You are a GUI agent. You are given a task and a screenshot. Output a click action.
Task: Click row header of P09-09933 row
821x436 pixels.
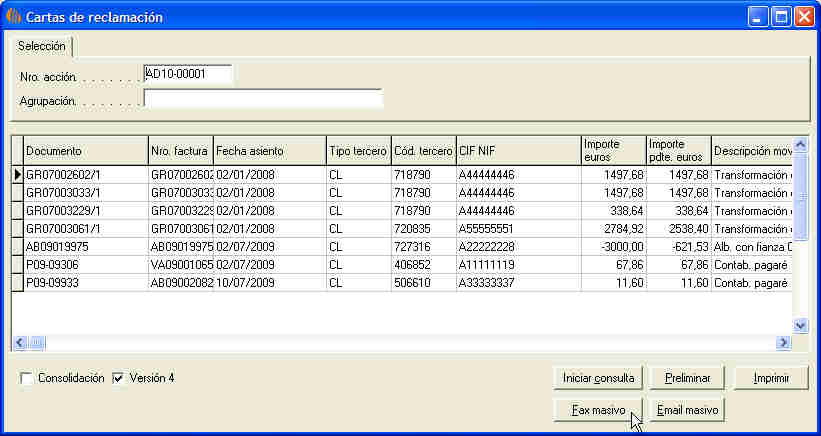pyautogui.click(x=18, y=283)
